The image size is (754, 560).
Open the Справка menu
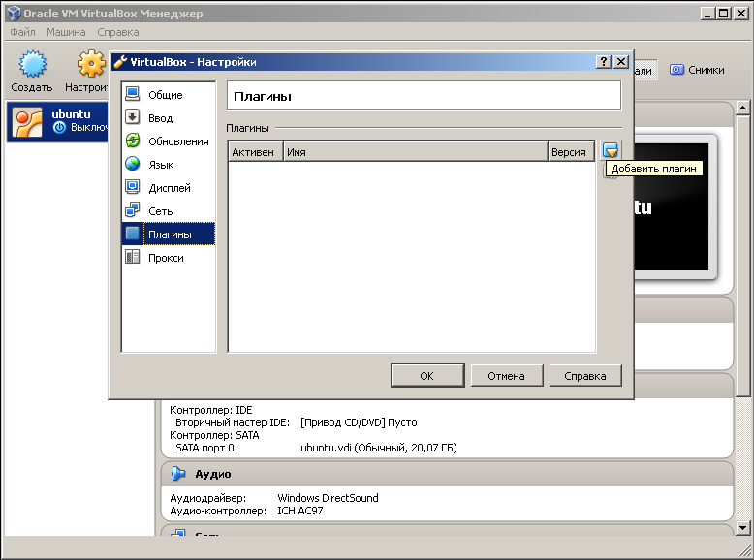tap(118, 32)
